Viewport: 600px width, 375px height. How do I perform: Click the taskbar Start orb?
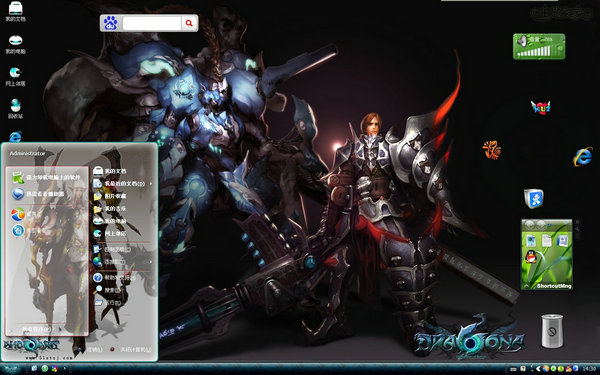click(11, 369)
